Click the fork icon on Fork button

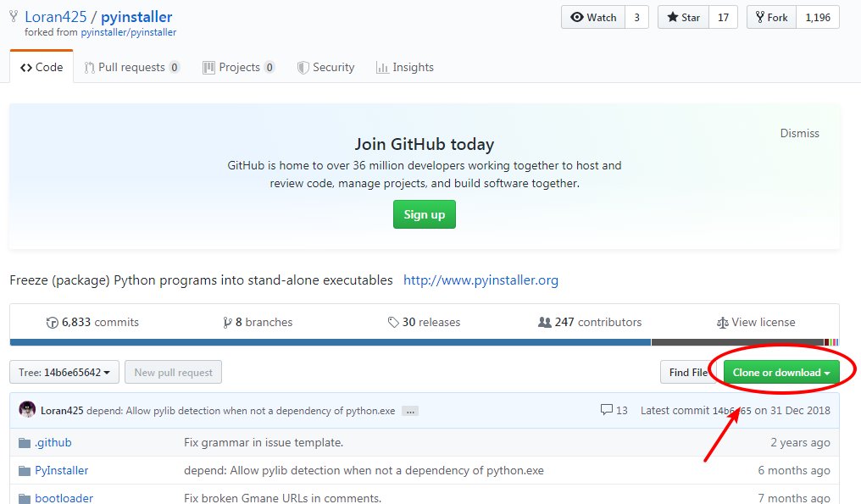(760, 17)
